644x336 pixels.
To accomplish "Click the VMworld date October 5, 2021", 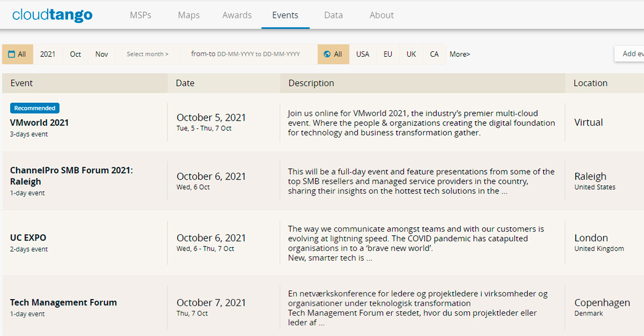I will coord(211,117).
